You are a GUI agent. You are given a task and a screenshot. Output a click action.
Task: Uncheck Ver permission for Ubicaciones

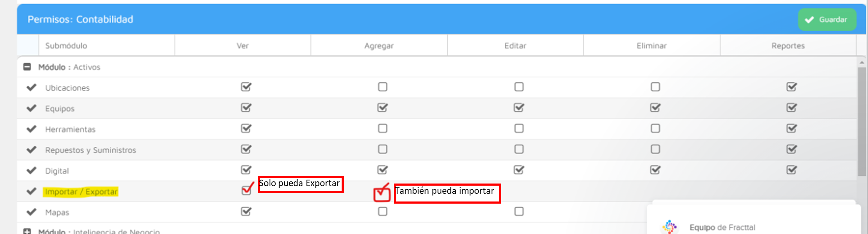246,87
